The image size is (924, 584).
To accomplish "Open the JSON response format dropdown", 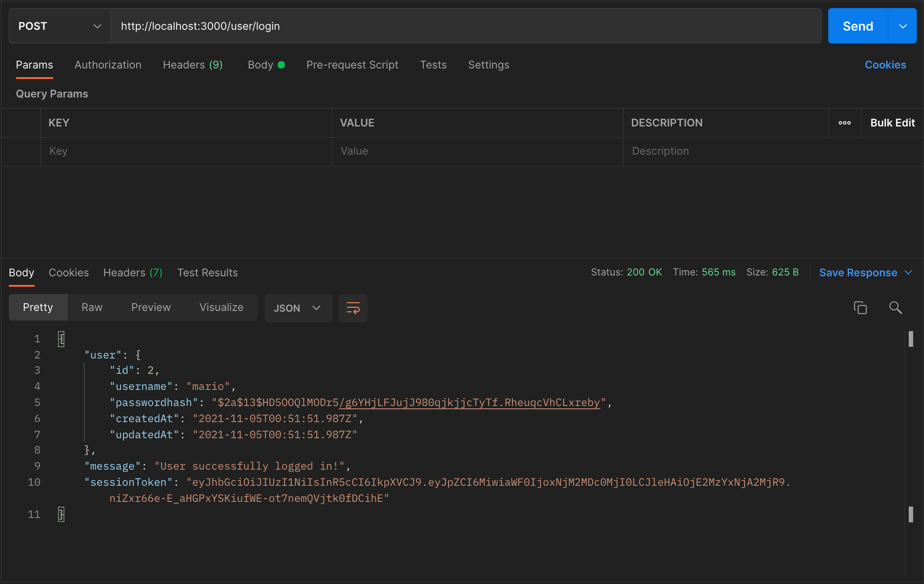I will (298, 308).
